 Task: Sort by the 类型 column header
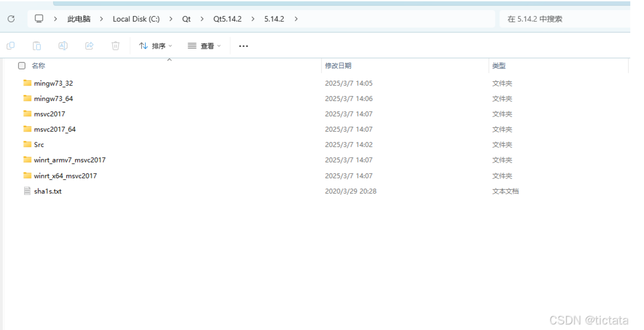point(499,66)
